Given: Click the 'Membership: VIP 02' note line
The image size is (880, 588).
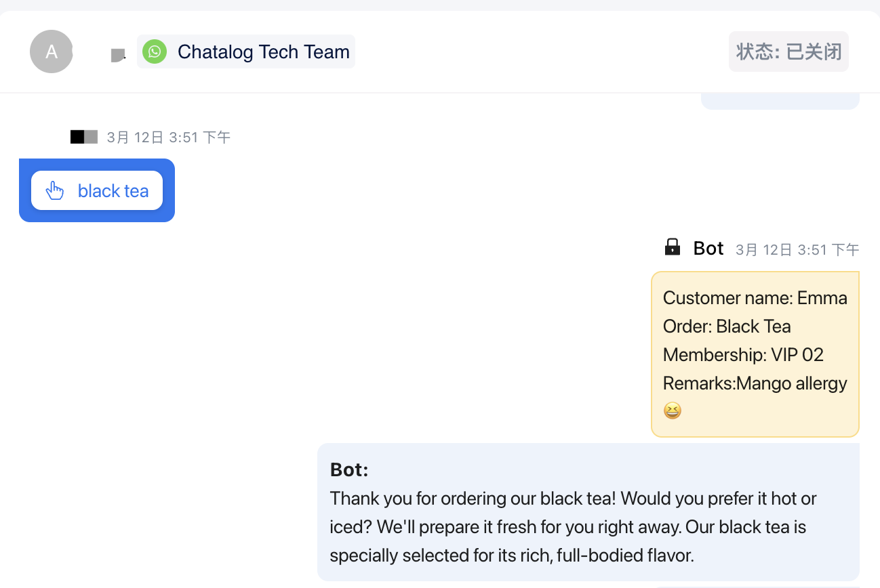Looking at the screenshot, I should pyautogui.click(x=743, y=355).
